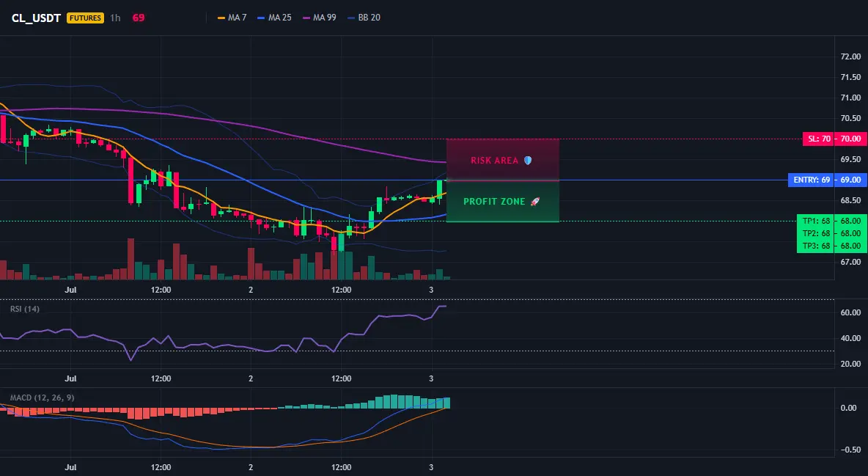
Task: Click 40.00 on the RSI axis
Action: tap(851, 338)
